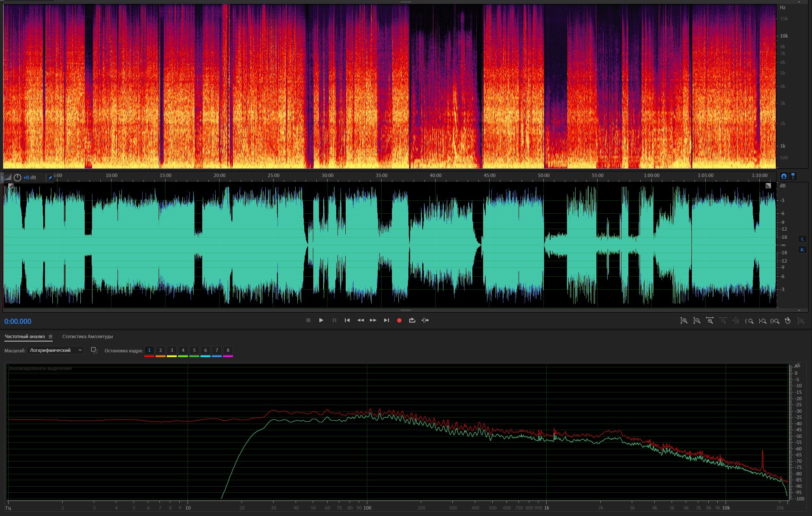
Task: Open the Масштаб scale dropdown
Action: pyautogui.click(x=55, y=350)
